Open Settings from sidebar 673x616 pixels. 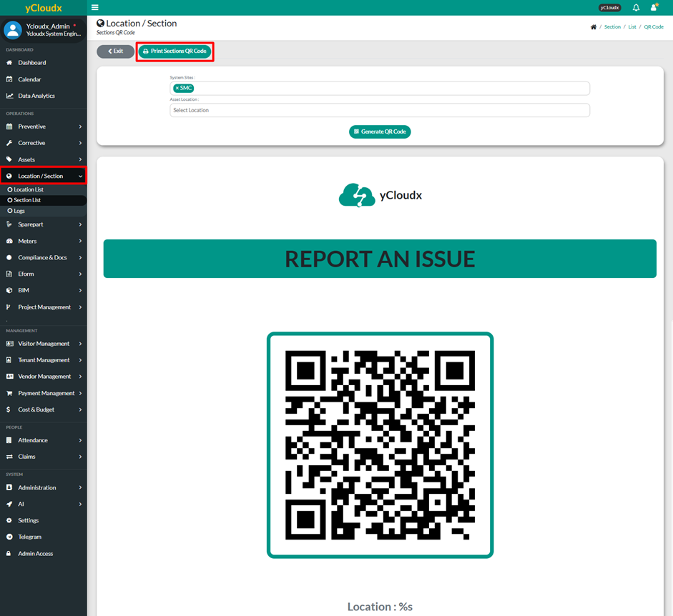(44, 520)
